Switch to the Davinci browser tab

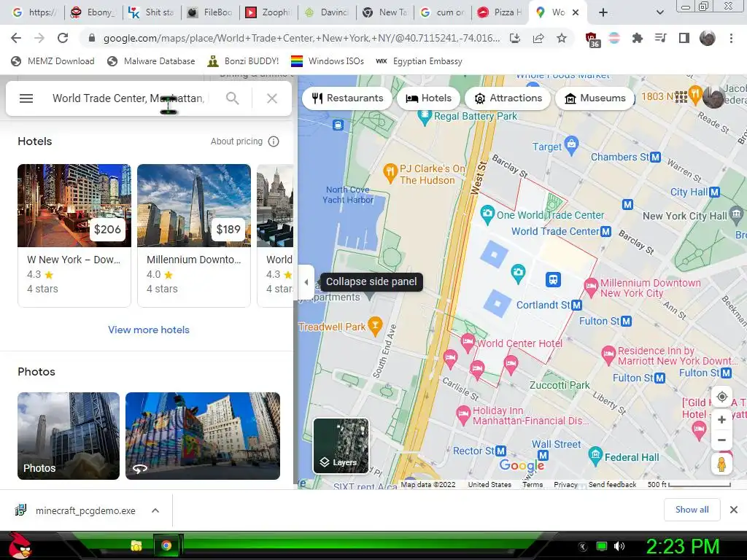coord(326,12)
